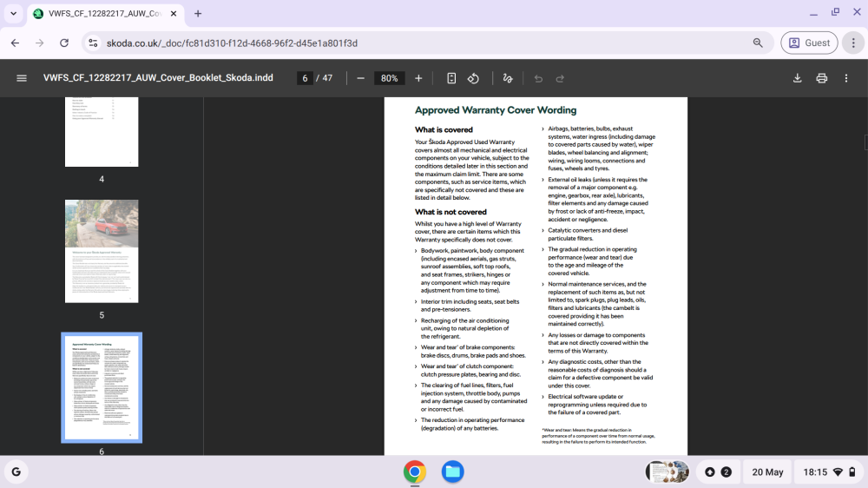This screenshot has height=488, width=868.
Task: Go forward in browser history
Action: (x=39, y=43)
